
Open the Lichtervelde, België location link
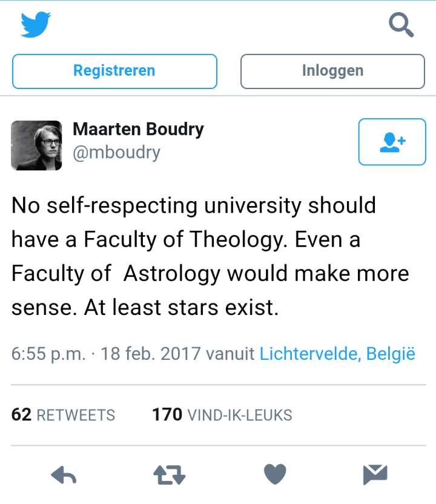pos(337,354)
